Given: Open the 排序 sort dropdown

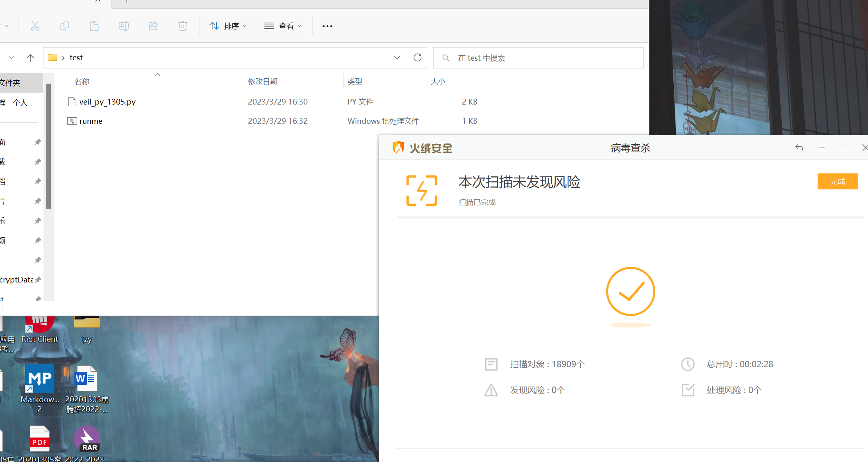Looking at the screenshot, I should 228,26.
